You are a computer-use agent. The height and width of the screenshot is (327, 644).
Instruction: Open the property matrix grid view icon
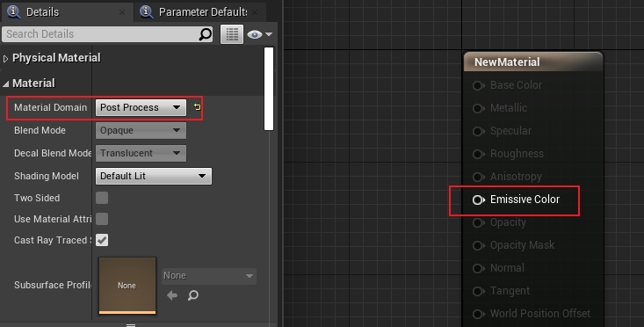(232, 34)
